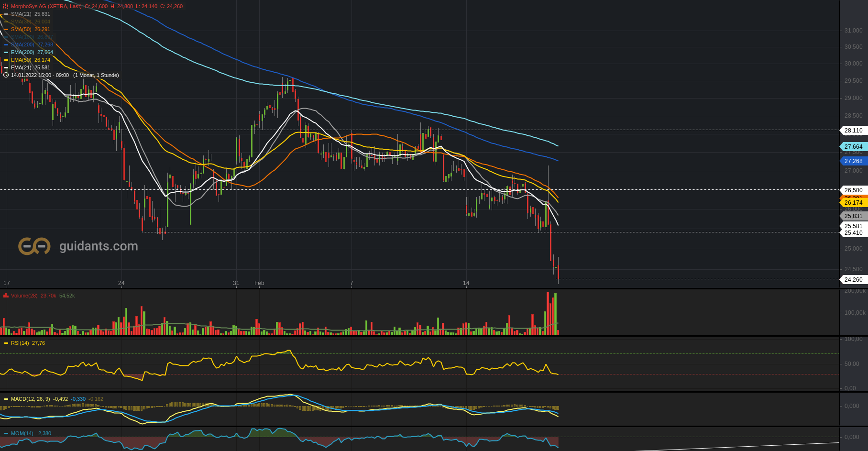Click the clock icon next to the date range
This screenshot has width=868, height=451.
tap(6, 75)
